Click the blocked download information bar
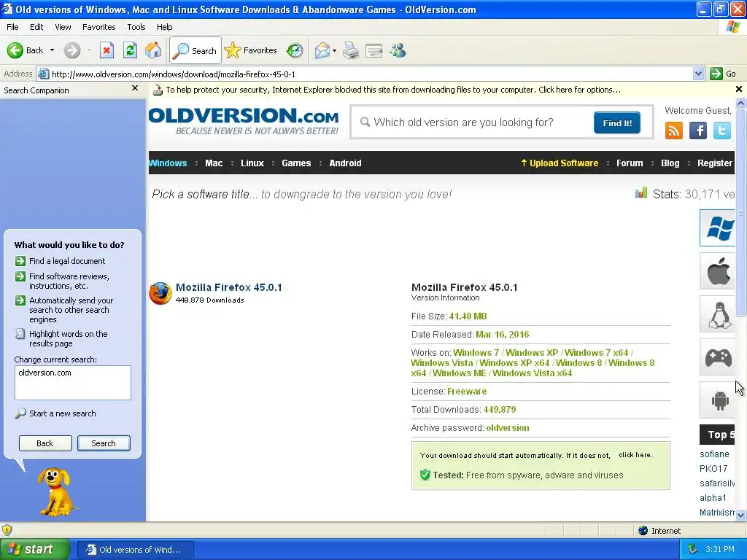The width and height of the screenshot is (747, 560). click(x=393, y=90)
